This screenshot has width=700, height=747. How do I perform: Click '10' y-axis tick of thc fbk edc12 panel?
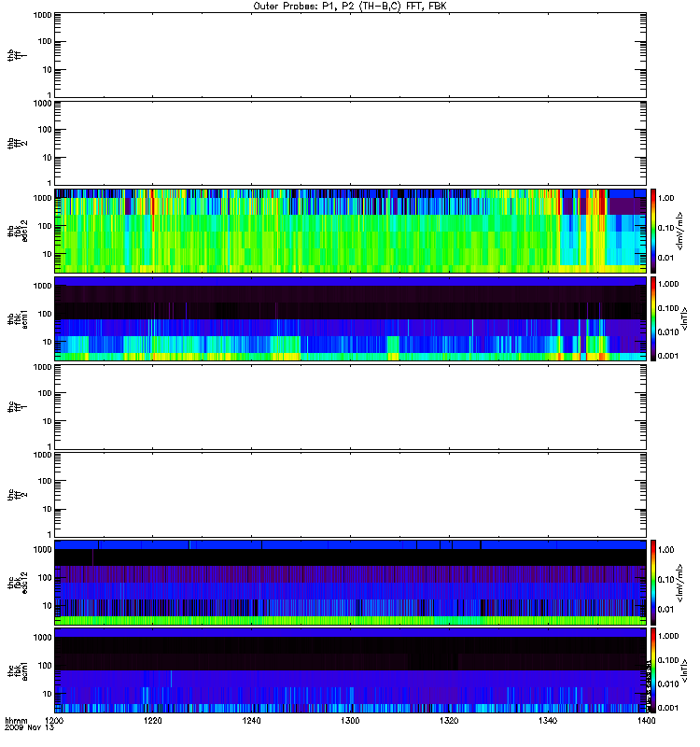click(x=47, y=606)
